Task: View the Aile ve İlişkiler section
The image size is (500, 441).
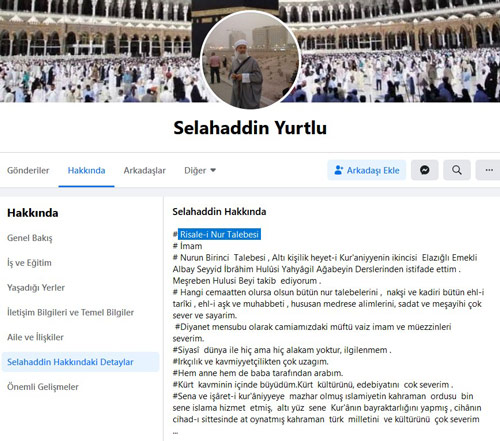Action: tap(35, 337)
